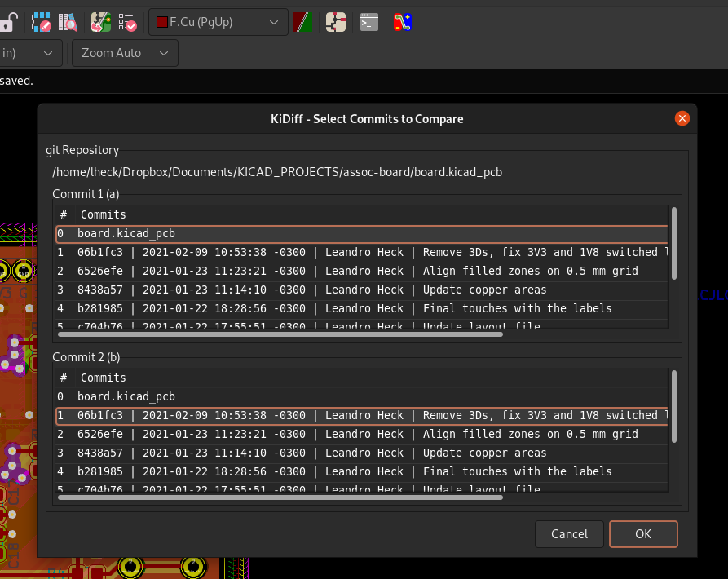Click the horizontal scrollbar of Commit 1 list
This screenshot has height=579, width=728.
[280, 334]
